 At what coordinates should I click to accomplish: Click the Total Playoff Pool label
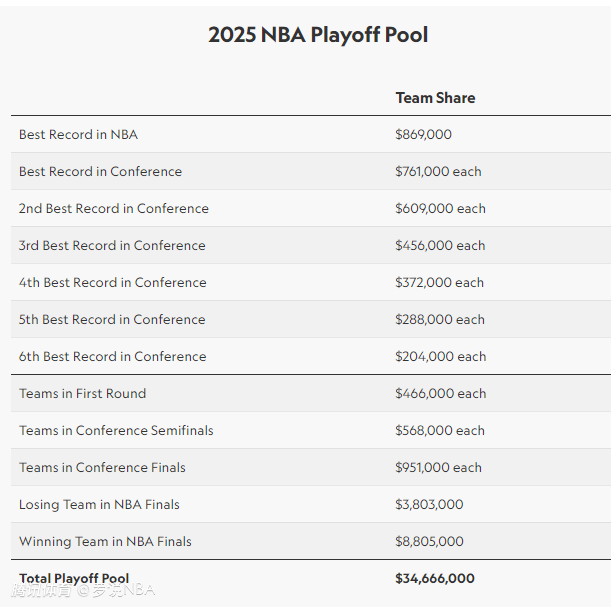pos(74,579)
